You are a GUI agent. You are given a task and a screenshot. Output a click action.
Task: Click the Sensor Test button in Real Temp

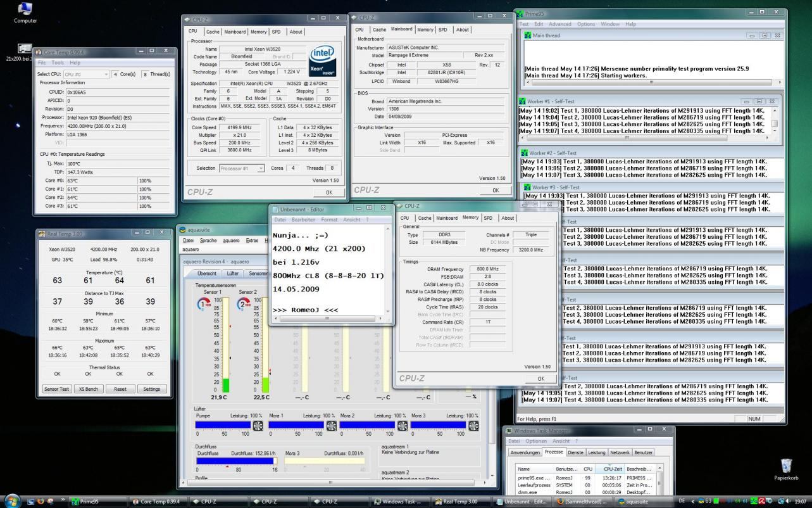57,389
